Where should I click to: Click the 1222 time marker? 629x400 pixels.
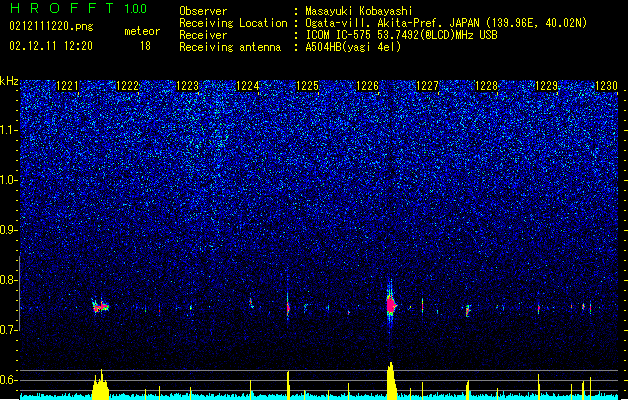click(x=128, y=86)
